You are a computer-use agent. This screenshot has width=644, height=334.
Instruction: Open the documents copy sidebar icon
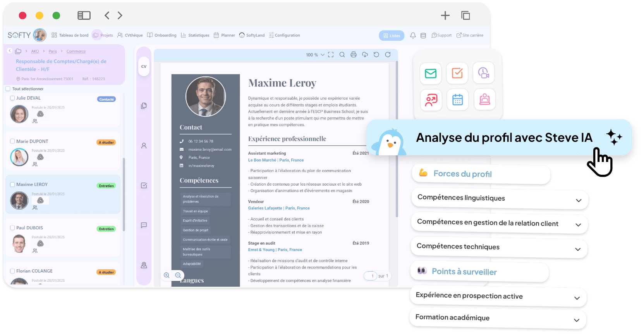pyautogui.click(x=144, y=106)
